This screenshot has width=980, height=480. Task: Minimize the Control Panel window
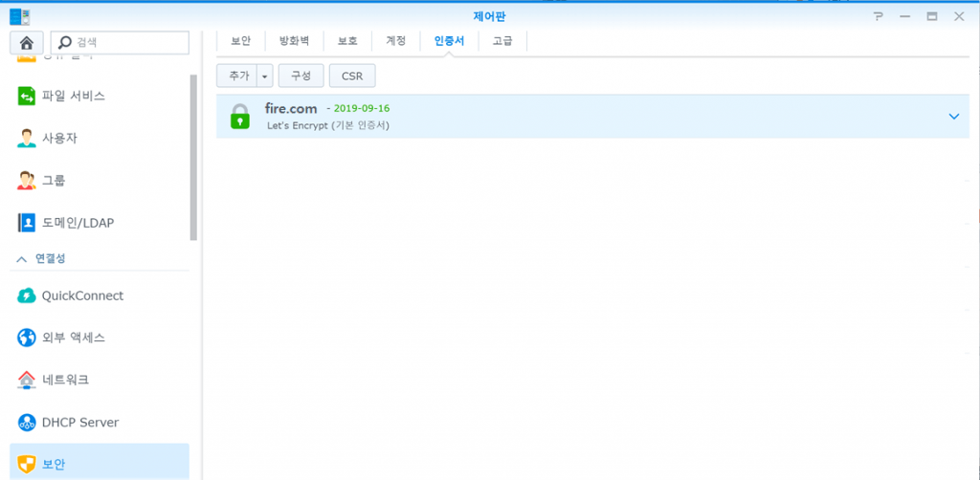point(905,17)
